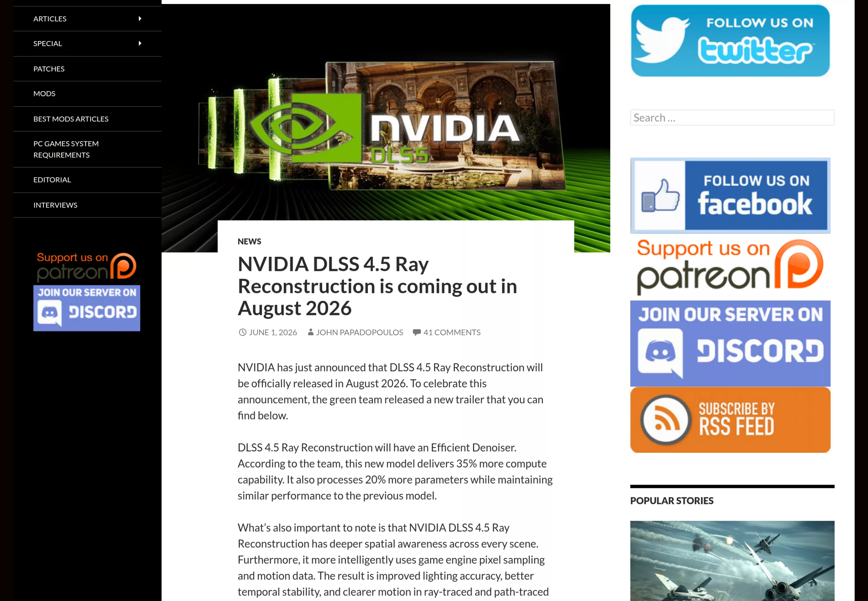Open PC Games System Requirements page
This screenshot has height=601, width=868.
tap(66, 149)
